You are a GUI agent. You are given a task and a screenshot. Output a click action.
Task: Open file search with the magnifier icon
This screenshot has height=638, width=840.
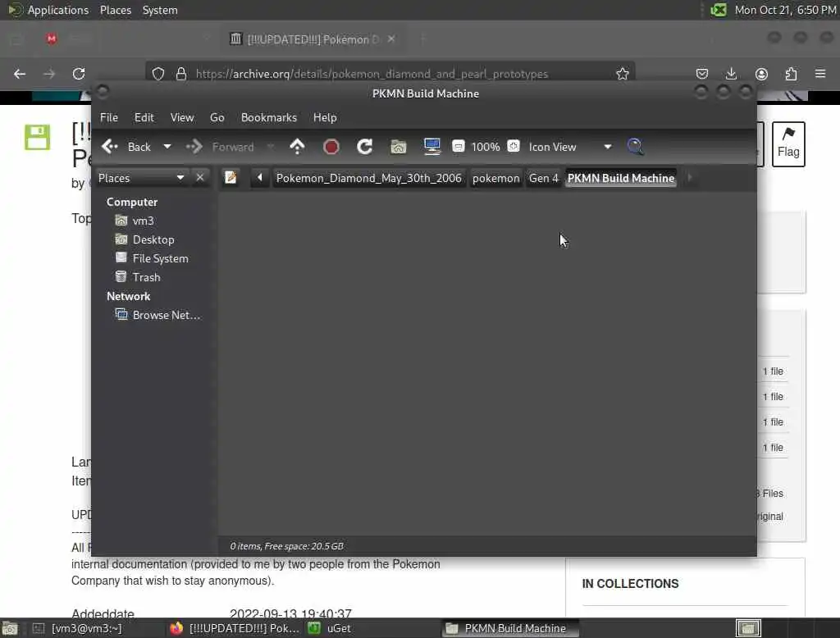[635, 147]
